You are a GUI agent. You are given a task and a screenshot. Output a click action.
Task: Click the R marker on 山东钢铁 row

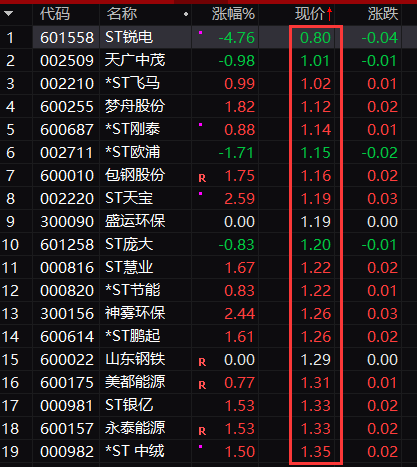click(x=202, y=362)
